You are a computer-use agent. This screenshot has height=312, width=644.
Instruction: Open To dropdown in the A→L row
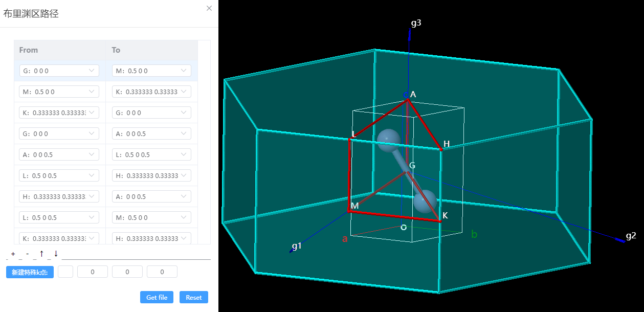click(x=151, y=154)
